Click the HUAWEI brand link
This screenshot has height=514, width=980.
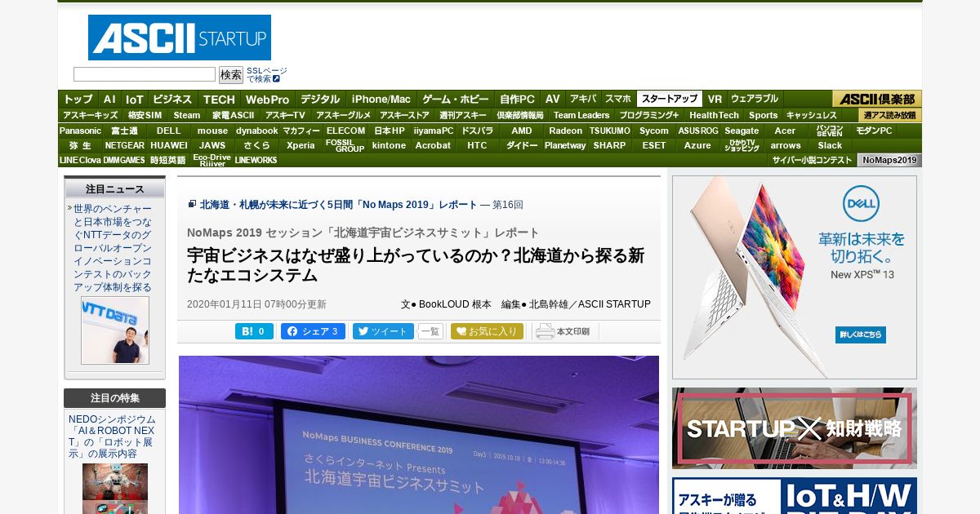click(169, 145)
